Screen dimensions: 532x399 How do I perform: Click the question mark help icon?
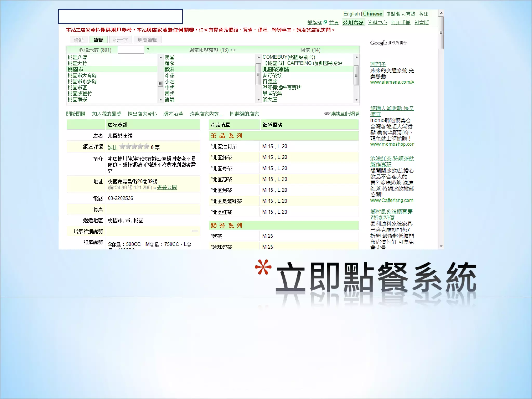pyautogui.click(x=148, y=50)
